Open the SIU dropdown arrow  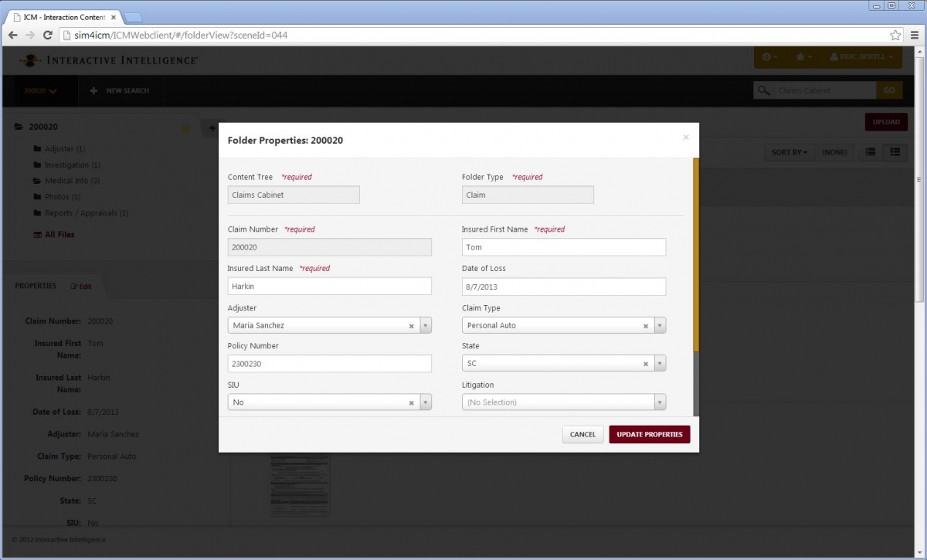425,402
